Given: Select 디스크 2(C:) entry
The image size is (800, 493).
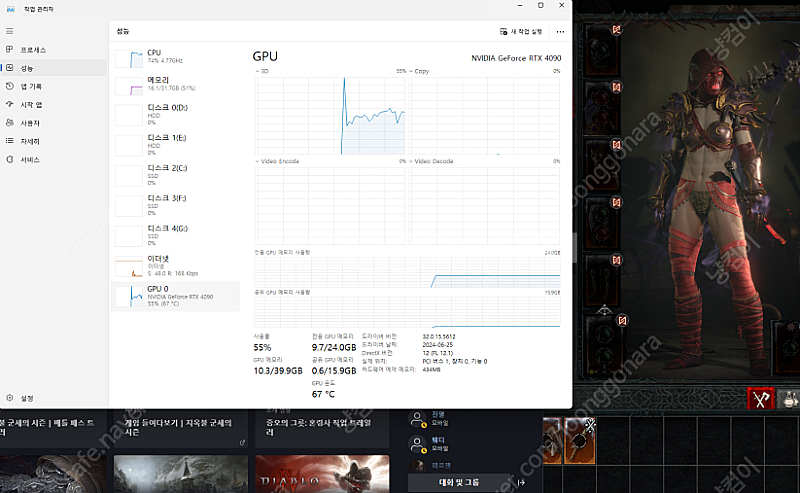Looking at the screenshot, I should coord(176,175).
